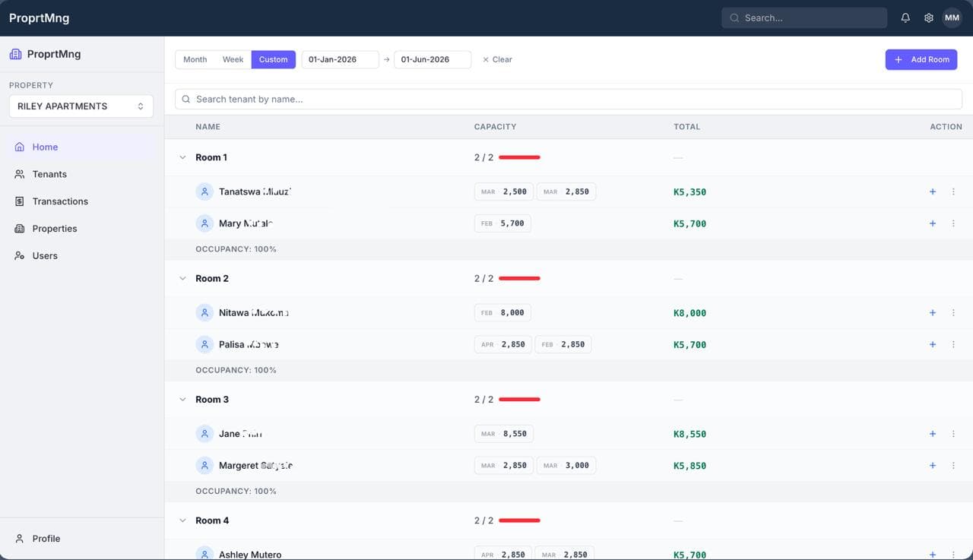Click Margeret's MAR 3,000 payment chip
The image size is (973, 560).
coord(566,465)
